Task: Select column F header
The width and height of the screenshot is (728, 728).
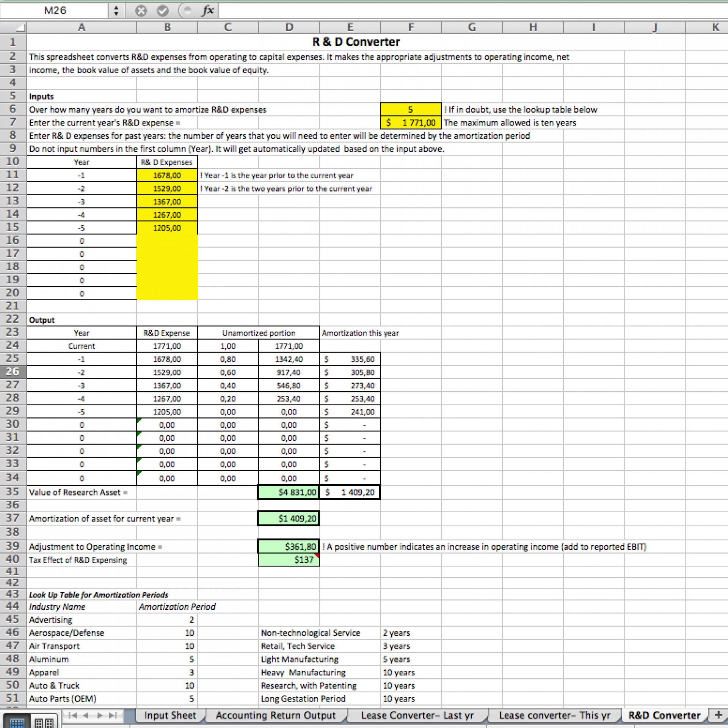Action: click(x=411, y=27)
